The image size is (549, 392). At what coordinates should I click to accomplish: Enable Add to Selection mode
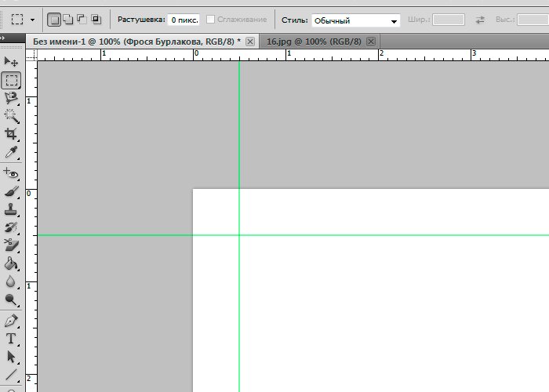[x=67, y=19]
